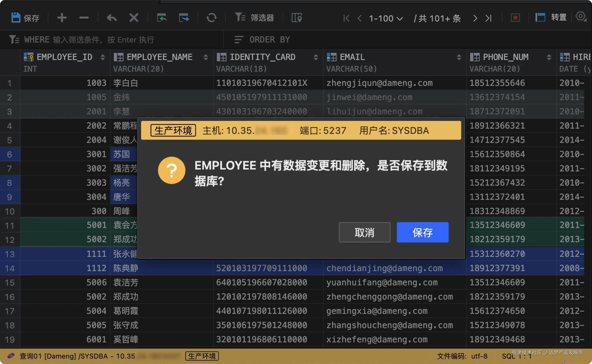Sort by EMAIL column arrows

click(x=459, y=57)
